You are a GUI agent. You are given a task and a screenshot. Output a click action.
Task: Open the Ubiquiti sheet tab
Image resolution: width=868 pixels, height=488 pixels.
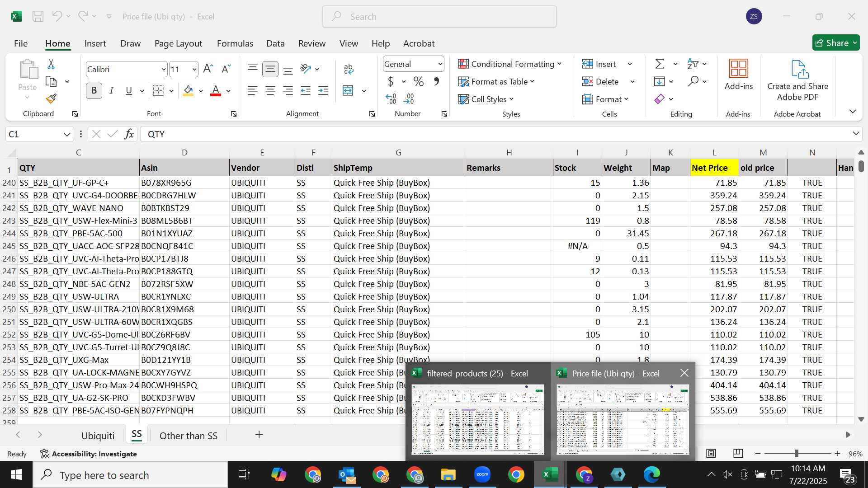[x=98, y=436]
